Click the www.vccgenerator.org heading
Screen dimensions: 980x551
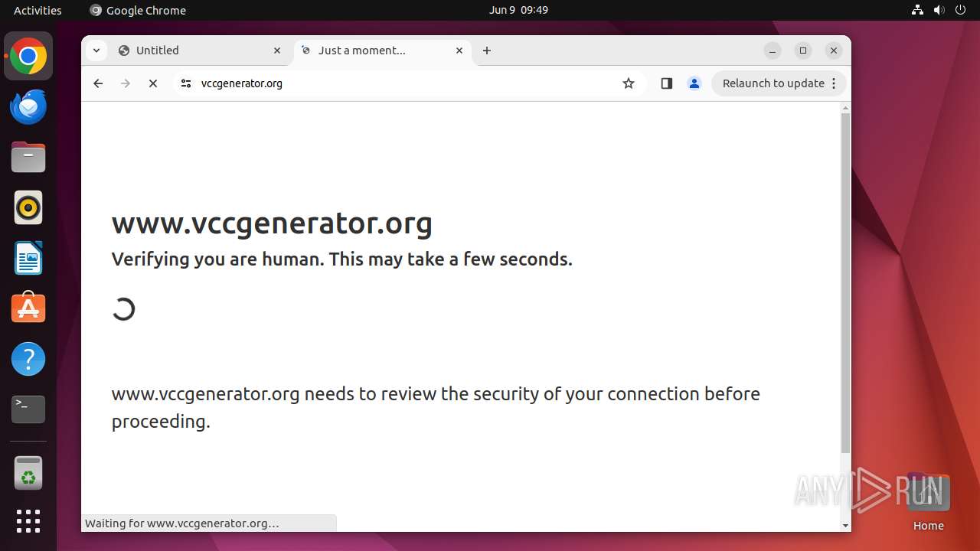[x=272, y=223]
